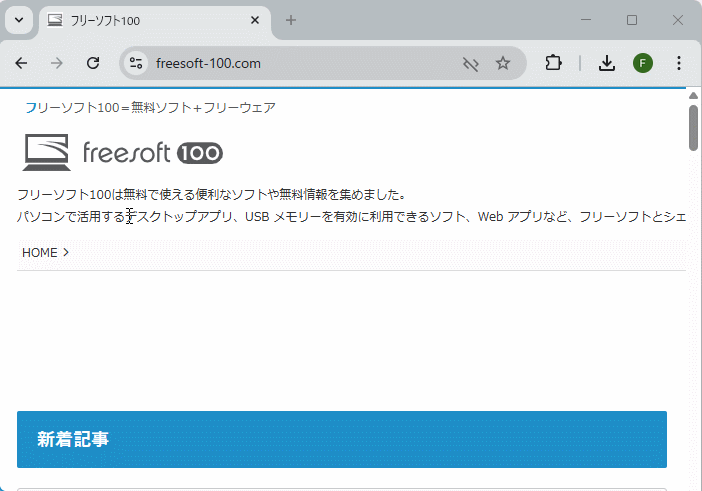Show the Downloads panel

(x=607, y=63)
